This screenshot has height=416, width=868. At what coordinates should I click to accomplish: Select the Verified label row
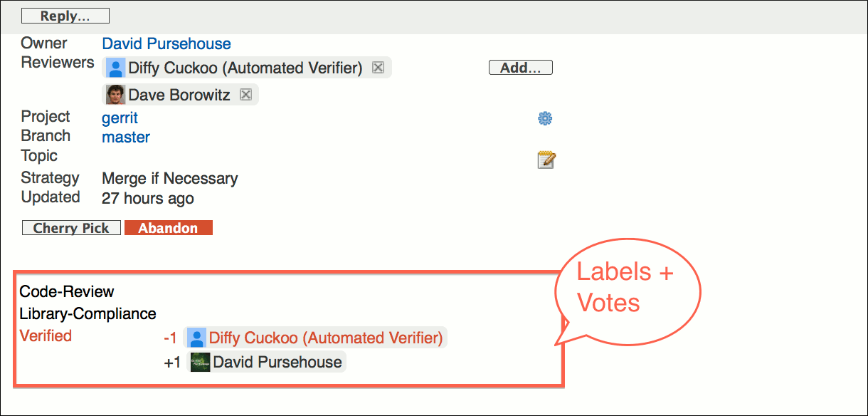pyautogui.click(x=46, y=336)
